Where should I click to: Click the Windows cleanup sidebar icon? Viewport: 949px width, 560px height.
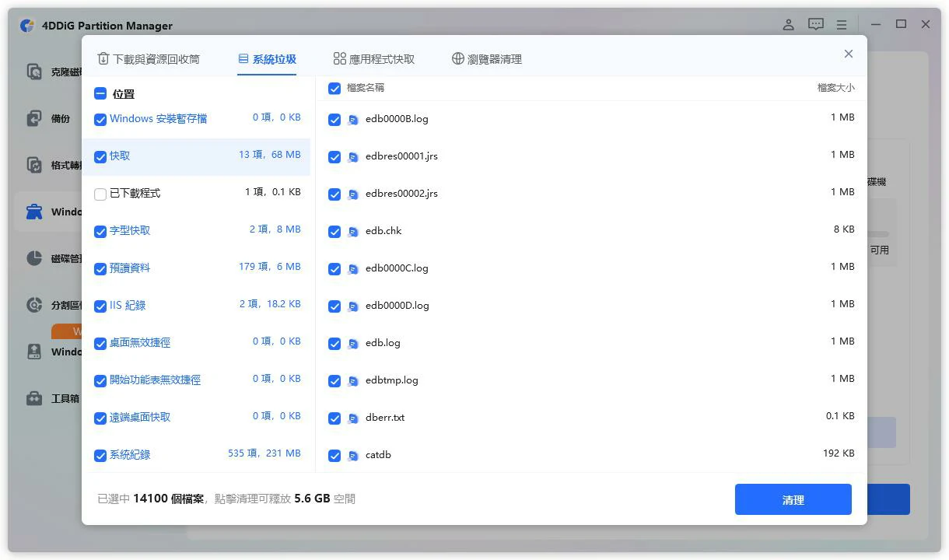[x=34, y=212]
